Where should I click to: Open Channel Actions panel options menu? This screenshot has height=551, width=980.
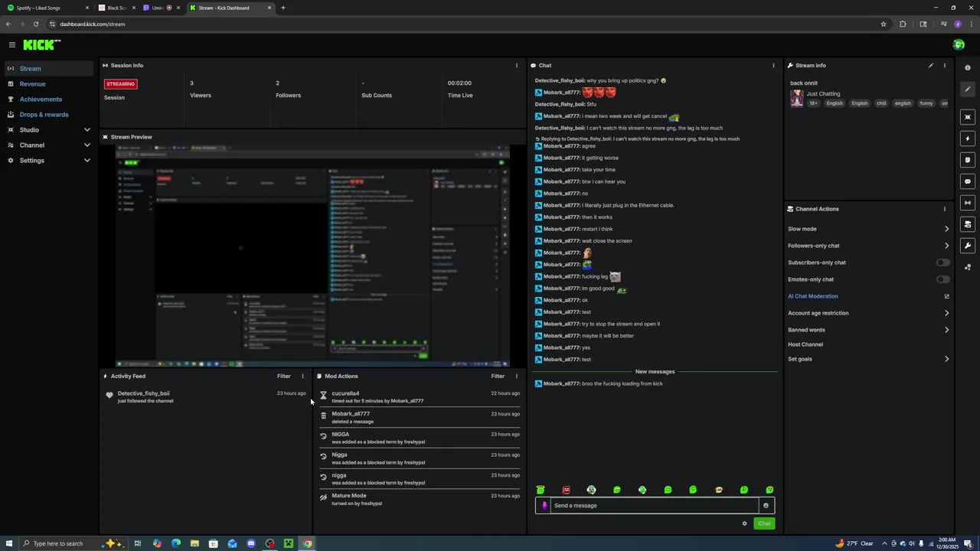coord(944,209)
